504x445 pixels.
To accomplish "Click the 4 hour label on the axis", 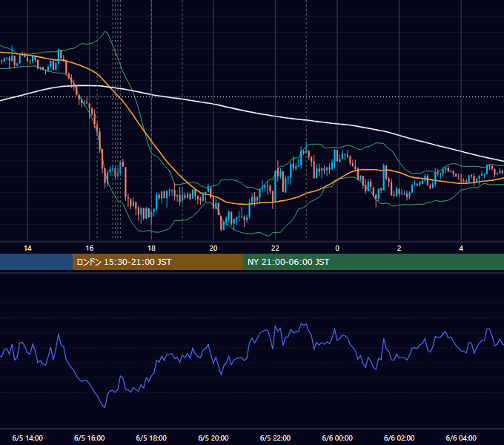I will [x=461, y=248].
